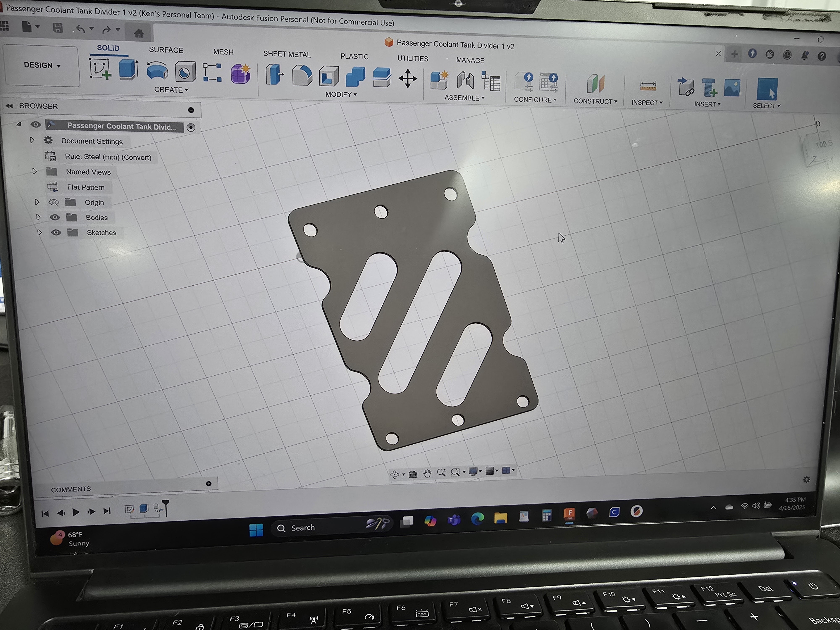Click the Windows Start button

click(256, 529)
